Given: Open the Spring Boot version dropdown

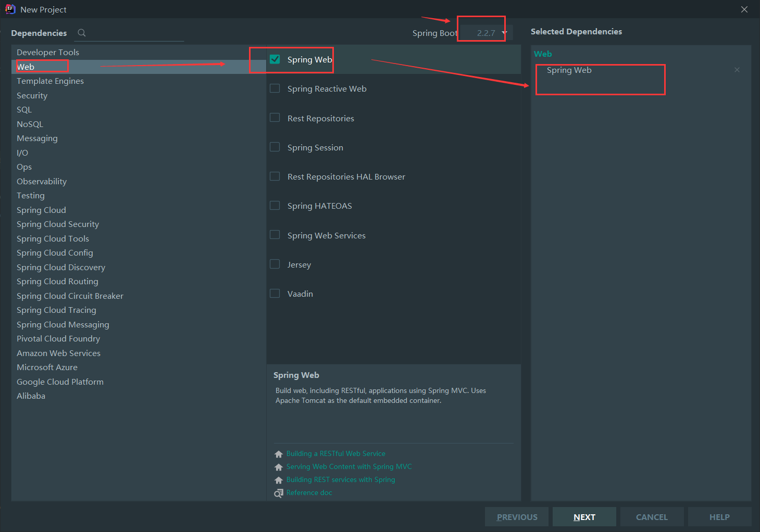Looking at the screenshot, I should coord(487,33).
